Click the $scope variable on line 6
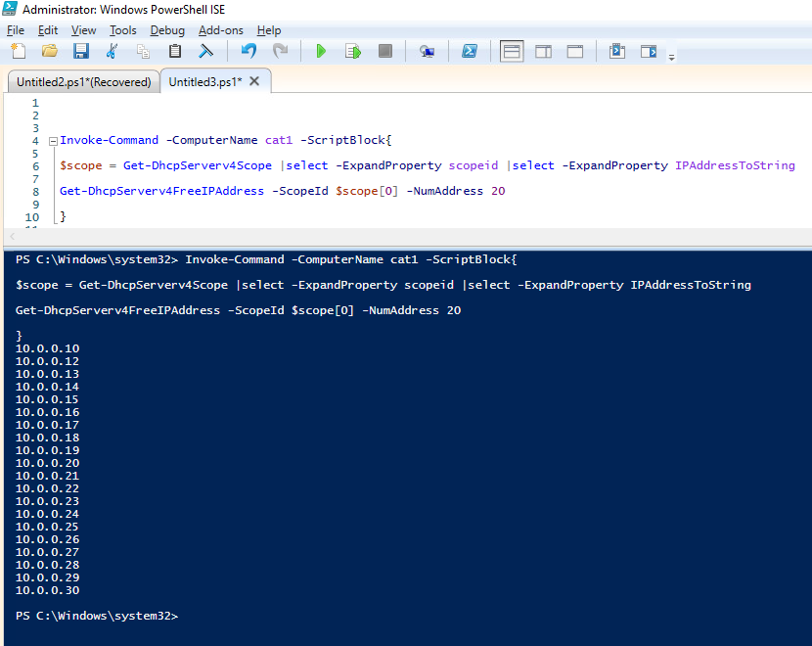Image resolution: width=812 pixels, height=646 pixels. [x=81, y=165]
